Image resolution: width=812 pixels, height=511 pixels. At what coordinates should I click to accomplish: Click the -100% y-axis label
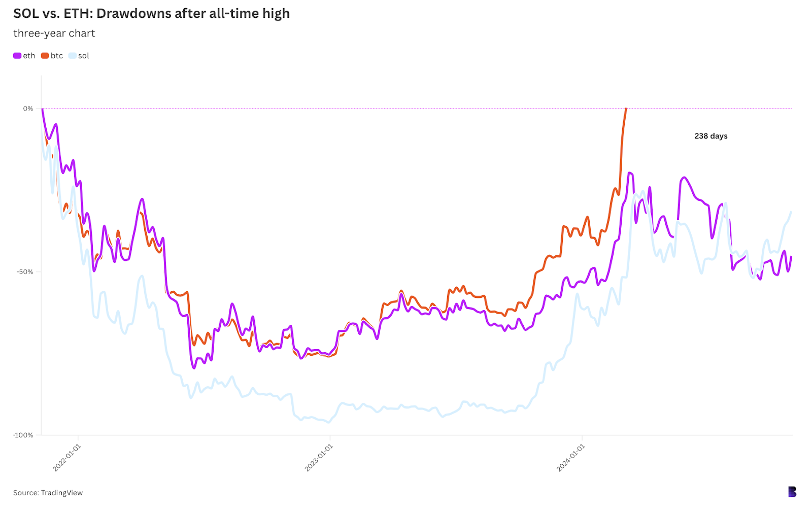[23, 435]
